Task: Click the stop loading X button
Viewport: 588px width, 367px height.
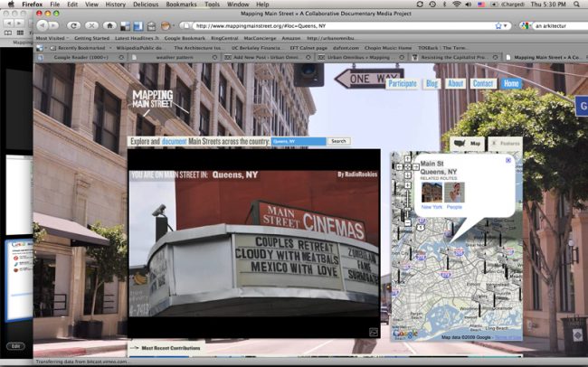Action: 91,25
